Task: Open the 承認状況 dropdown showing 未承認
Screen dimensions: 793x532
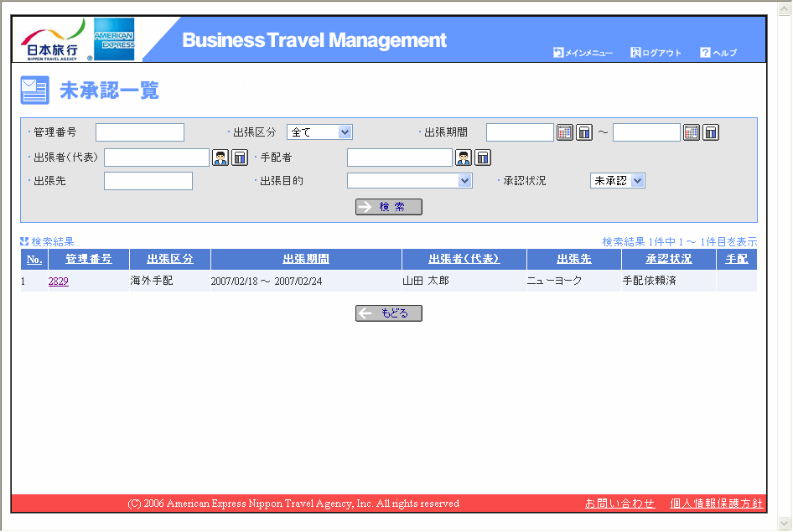Action: [x=618, y=181]
